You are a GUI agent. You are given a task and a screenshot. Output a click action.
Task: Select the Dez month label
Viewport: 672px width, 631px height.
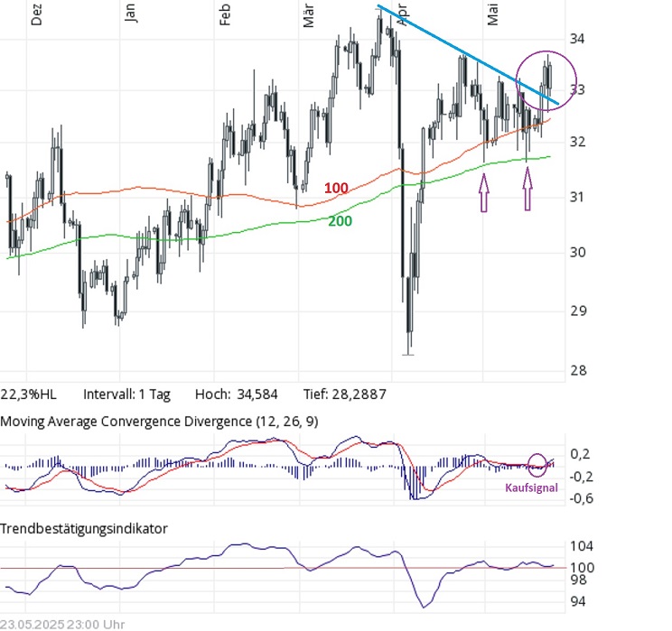36,15
